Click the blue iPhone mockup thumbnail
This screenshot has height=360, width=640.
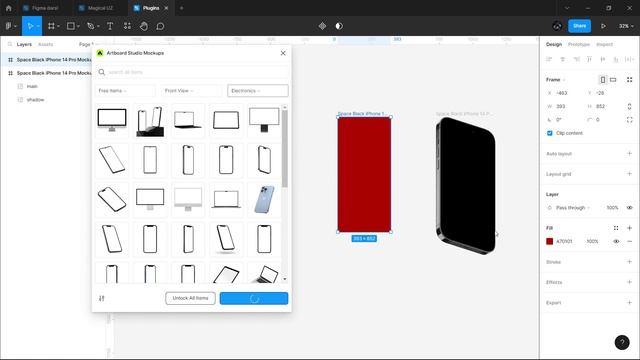pyautogui.click(x=264, y=200)
